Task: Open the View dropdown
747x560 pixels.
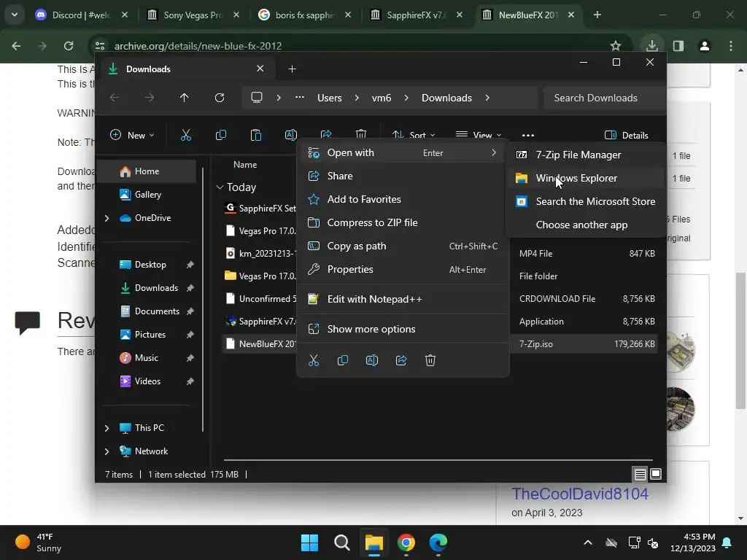Action: coord(479,135)
